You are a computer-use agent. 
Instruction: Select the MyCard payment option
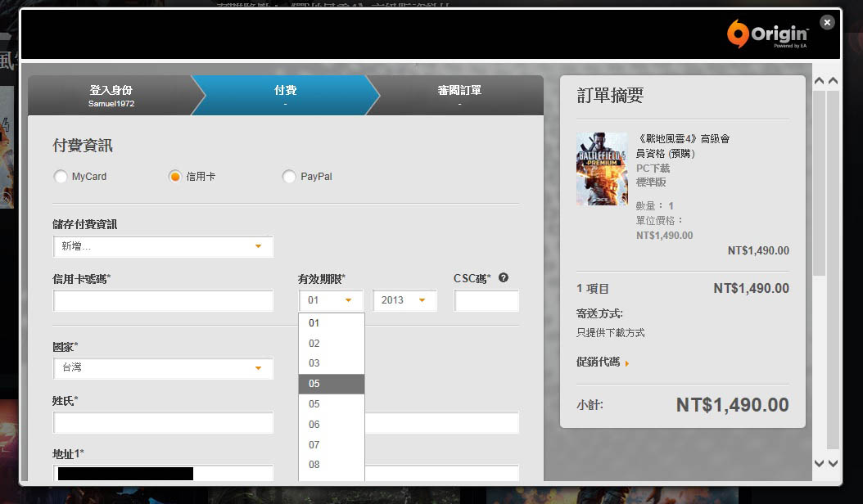61,177
